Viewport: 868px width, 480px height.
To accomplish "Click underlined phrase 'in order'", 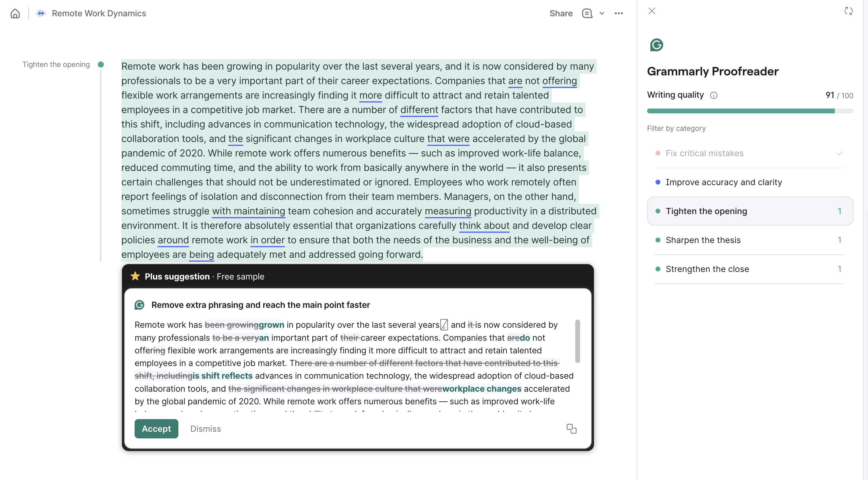I will [267, 240].
